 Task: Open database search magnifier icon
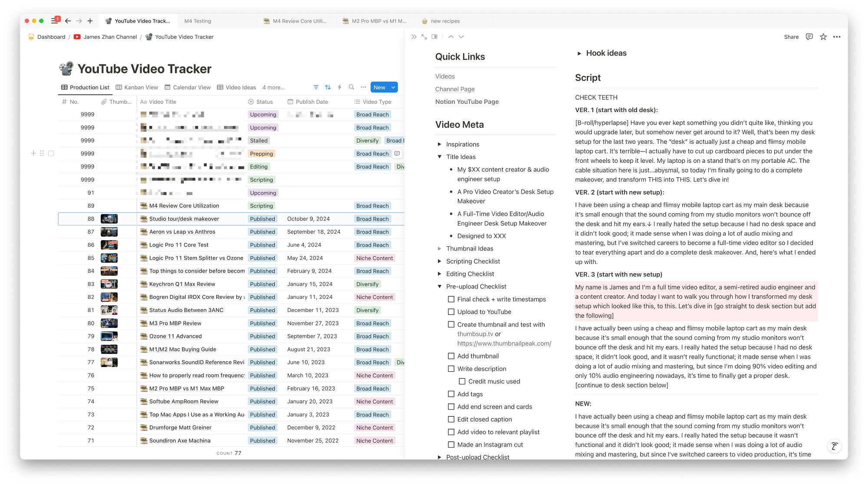pos(352,87)
